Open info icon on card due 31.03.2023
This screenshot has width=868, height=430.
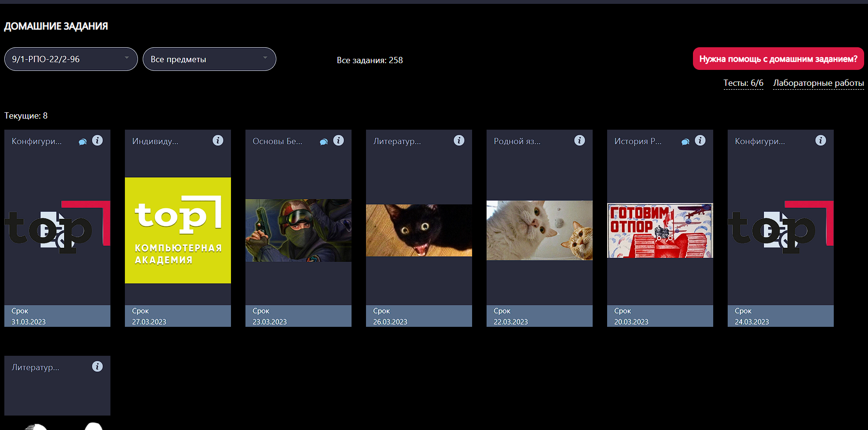[97, 140]
